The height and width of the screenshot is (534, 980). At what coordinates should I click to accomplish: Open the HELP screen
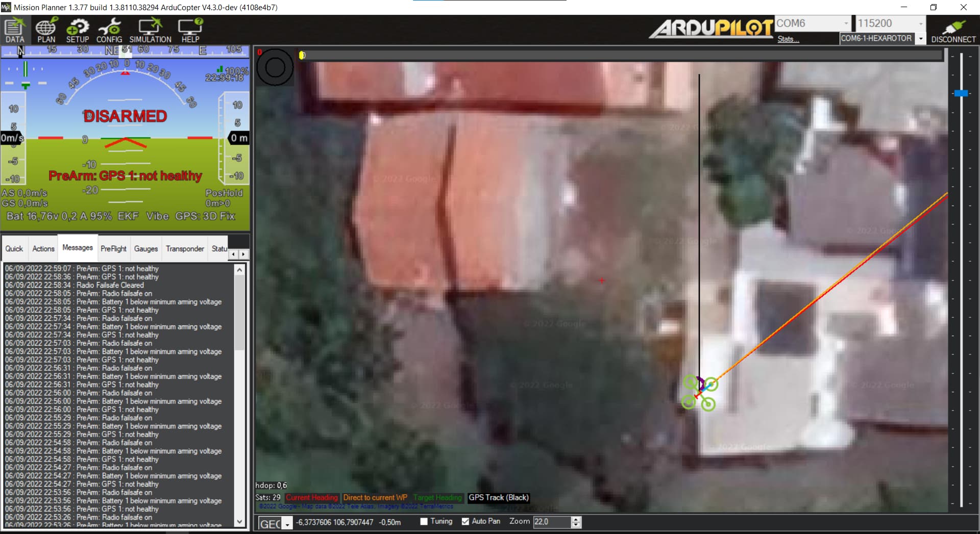click(189, 30)
